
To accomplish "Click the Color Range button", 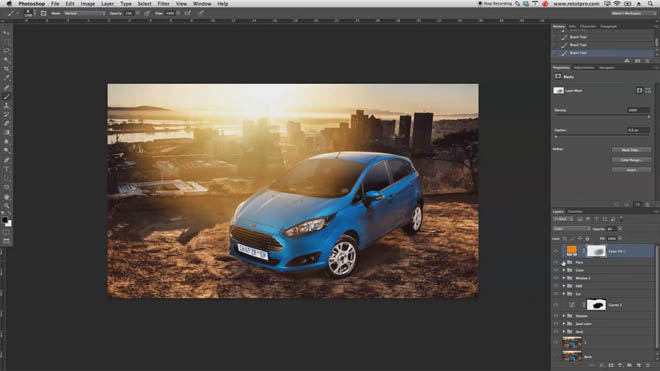I will [631, 160].
